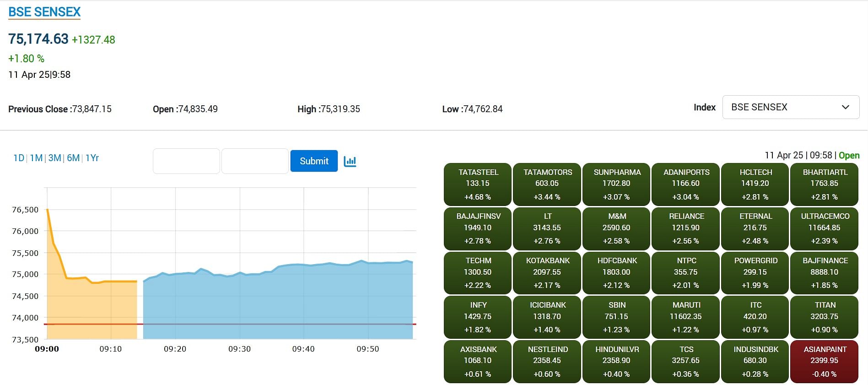
Task: Click the HINDUNILVR tile
Action: [x=616, y=362]
